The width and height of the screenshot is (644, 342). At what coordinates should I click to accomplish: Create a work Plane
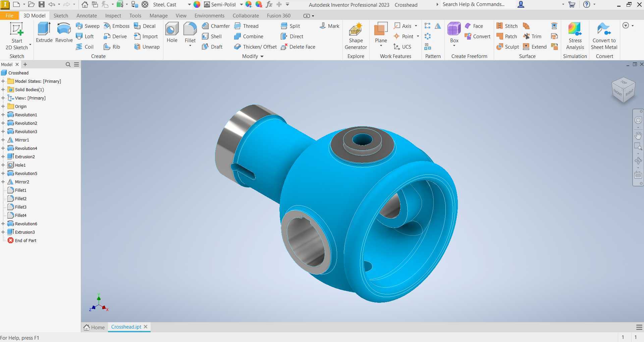[x=381, y=33]
